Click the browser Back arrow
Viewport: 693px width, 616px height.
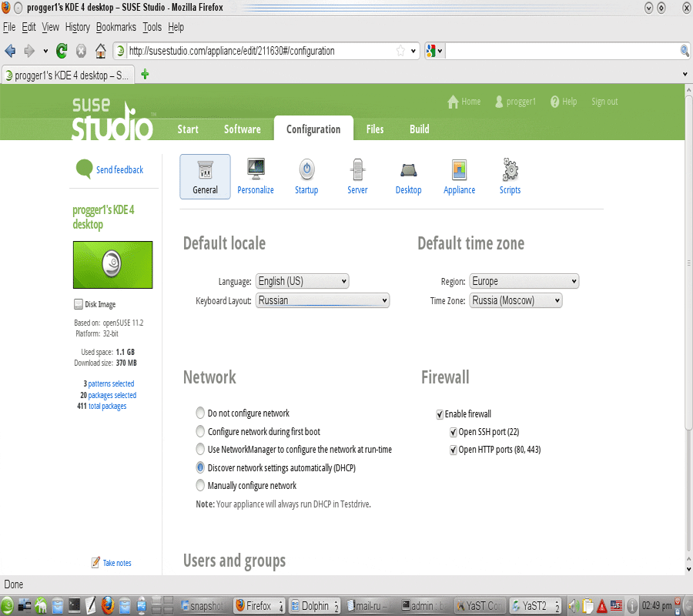coord(10,52)
